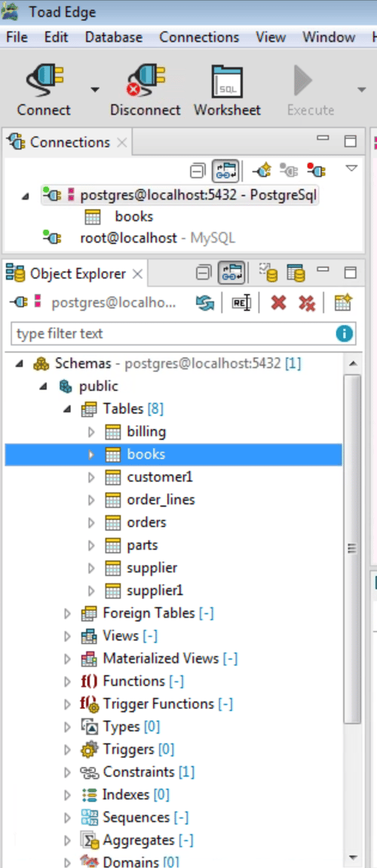
Task: Click the red-dot disconnect plug icon in Connections
Action: [x=316, y=170]
